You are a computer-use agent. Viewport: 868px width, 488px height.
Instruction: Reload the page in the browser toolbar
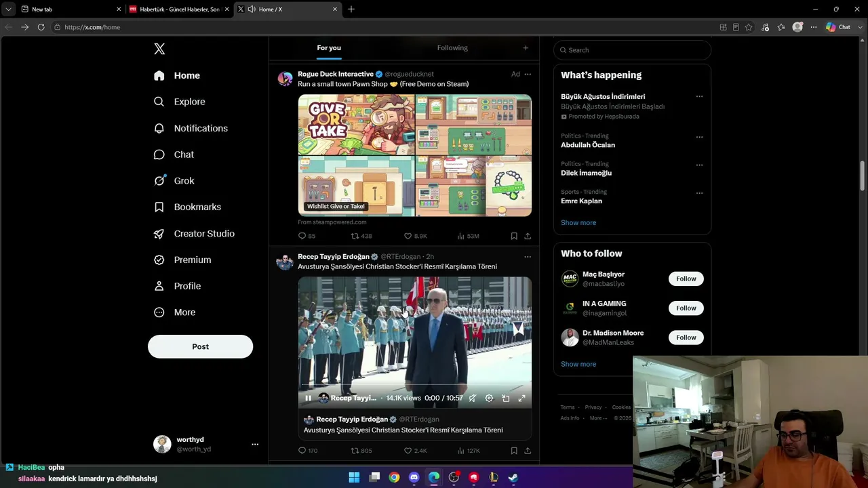point(41,27)
